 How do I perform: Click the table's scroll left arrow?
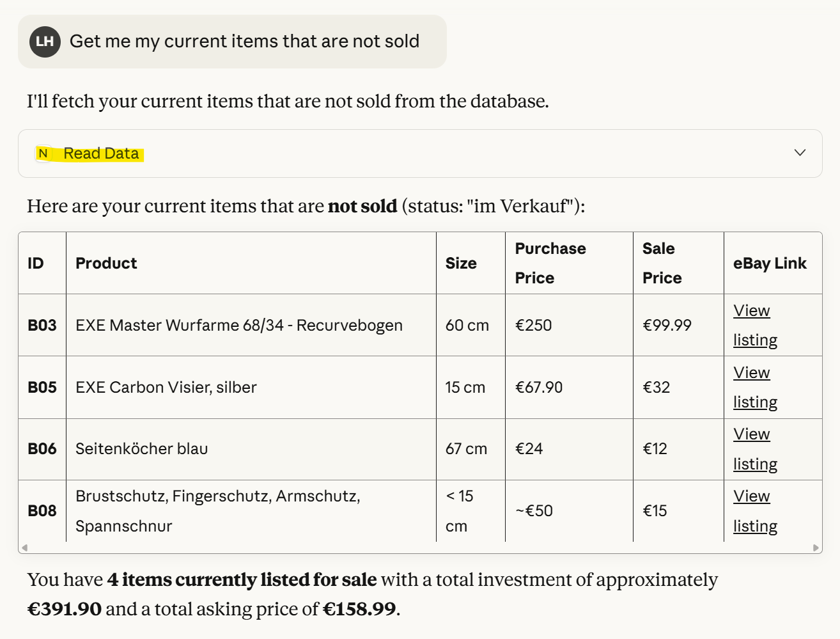[x=24, y=548]
